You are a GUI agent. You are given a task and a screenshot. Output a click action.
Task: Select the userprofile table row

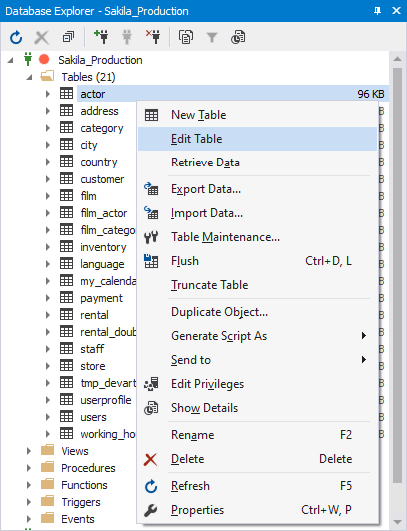(x=106, y=400)
